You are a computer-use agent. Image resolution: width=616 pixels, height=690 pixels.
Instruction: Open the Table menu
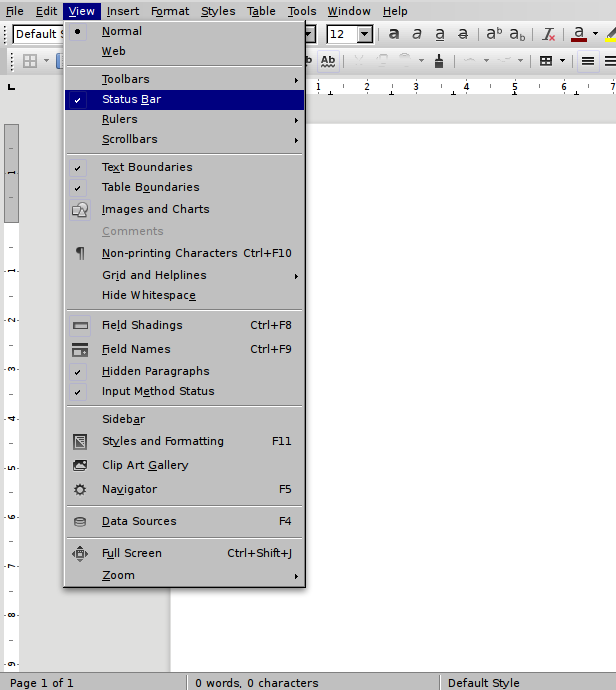point(261,11)
